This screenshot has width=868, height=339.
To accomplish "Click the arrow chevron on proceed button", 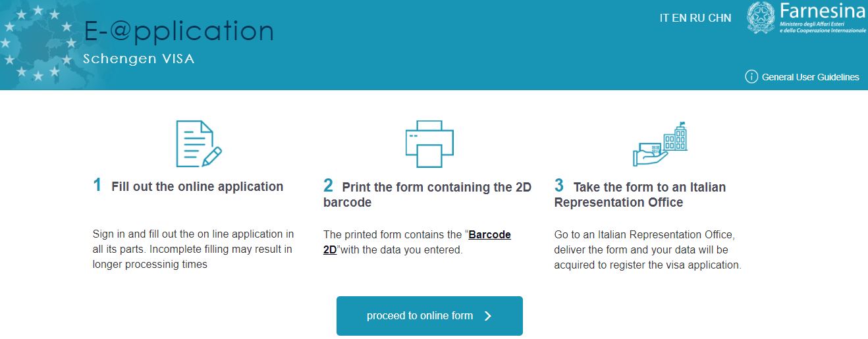I will [x=488, y=316].
